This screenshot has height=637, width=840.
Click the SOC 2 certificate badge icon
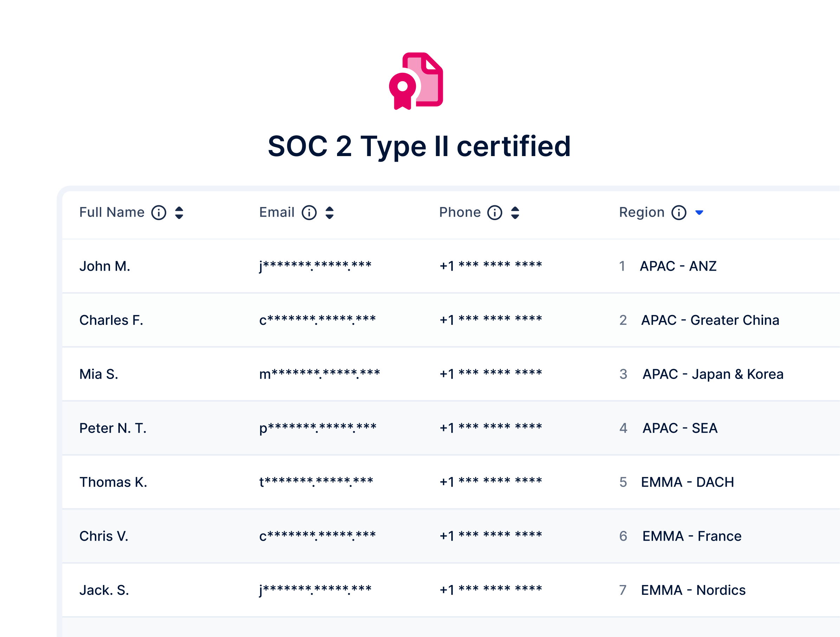click(x=418, y=82)
